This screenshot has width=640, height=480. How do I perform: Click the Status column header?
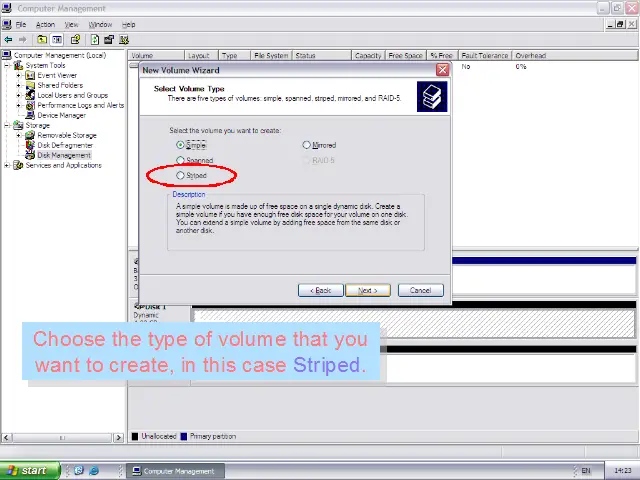click(x=321, y=56)
